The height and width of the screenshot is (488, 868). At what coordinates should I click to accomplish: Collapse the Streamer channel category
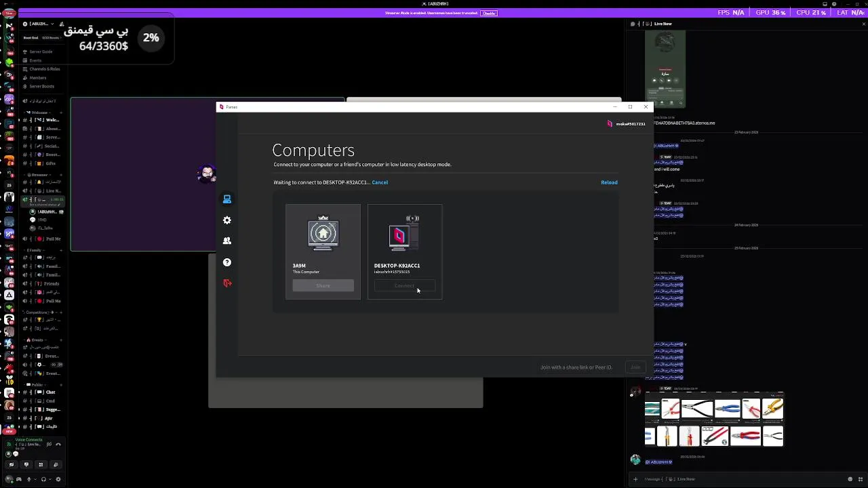38,175
